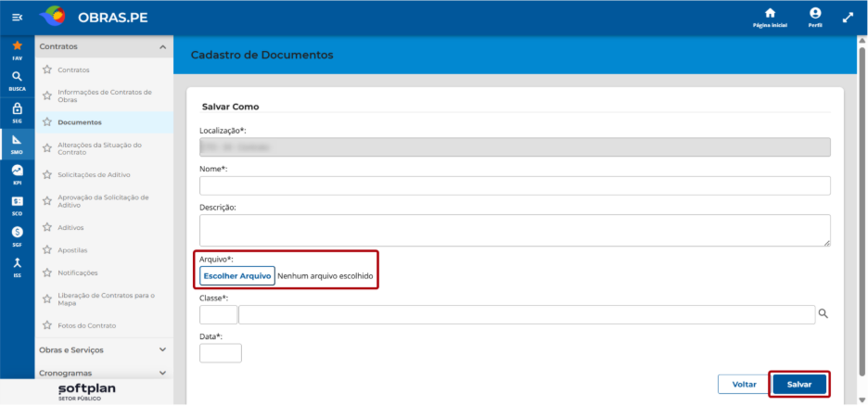Expand the Obras e Serviços section

click(x=162, y=349)
